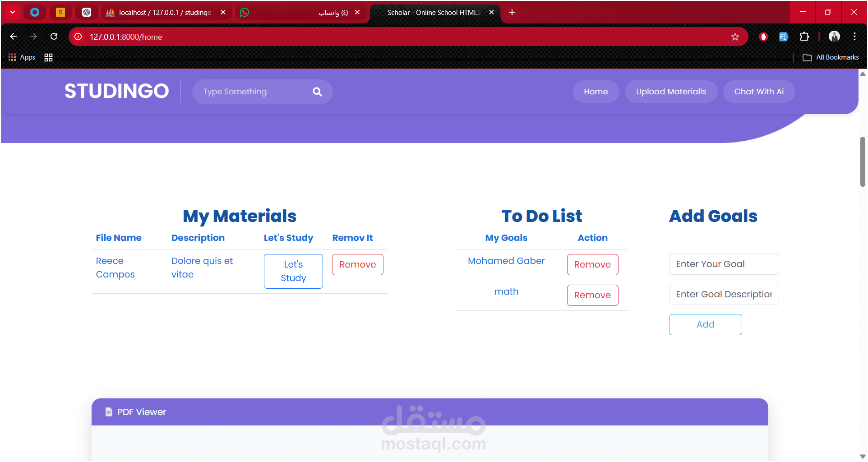Click the tab groups grid icon
The width and height of the screenshot is (868, 462).
(x=48, y=57)
